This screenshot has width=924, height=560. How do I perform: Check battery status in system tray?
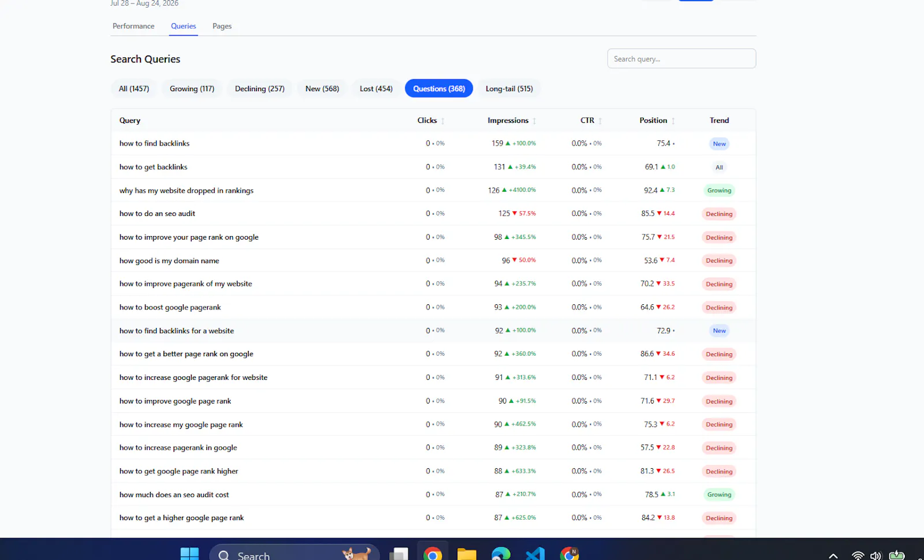(897, 555)
